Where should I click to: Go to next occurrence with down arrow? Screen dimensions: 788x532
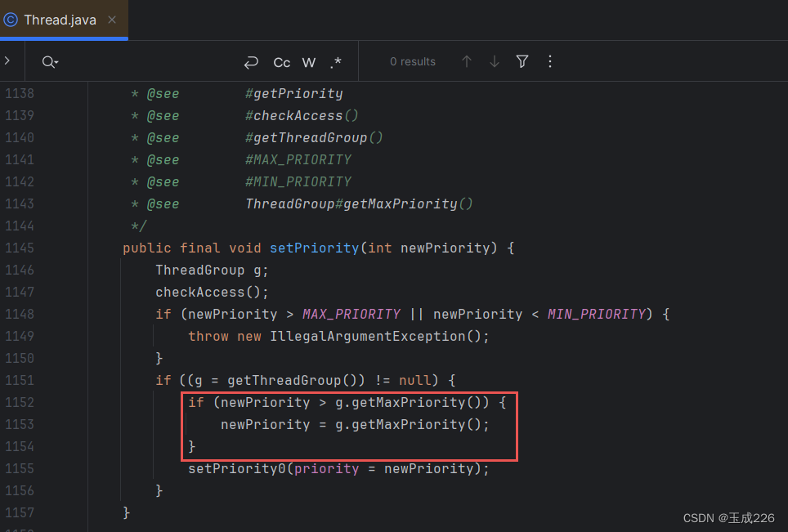tap(495, 62)
